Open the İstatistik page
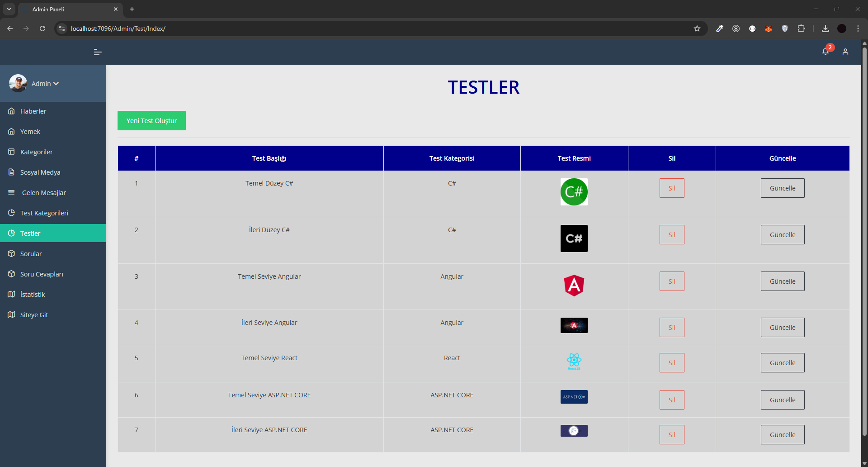Screen dimensions: 868x467 click(x=53, y=294)
